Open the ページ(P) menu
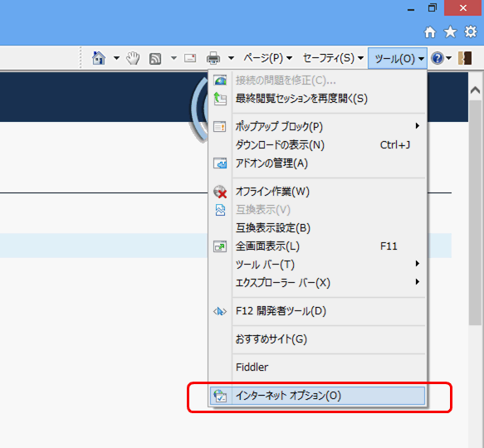Viewport: 484px width, 448px height. (267, 58)
